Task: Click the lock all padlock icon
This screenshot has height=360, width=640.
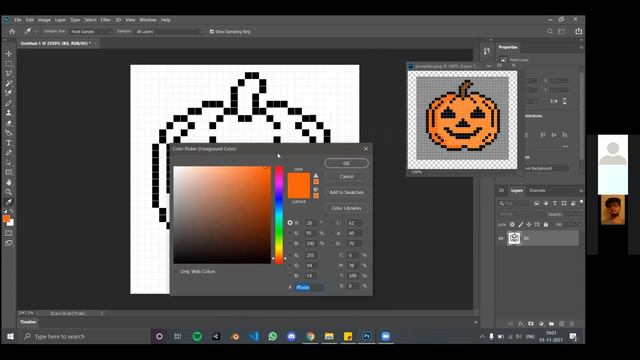Action: 546,224
